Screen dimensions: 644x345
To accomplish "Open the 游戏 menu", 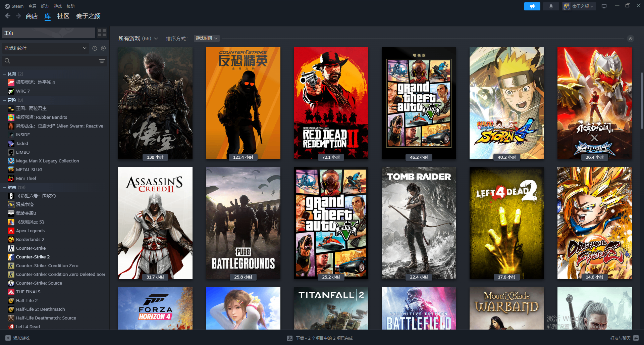I will click(58, 6).
